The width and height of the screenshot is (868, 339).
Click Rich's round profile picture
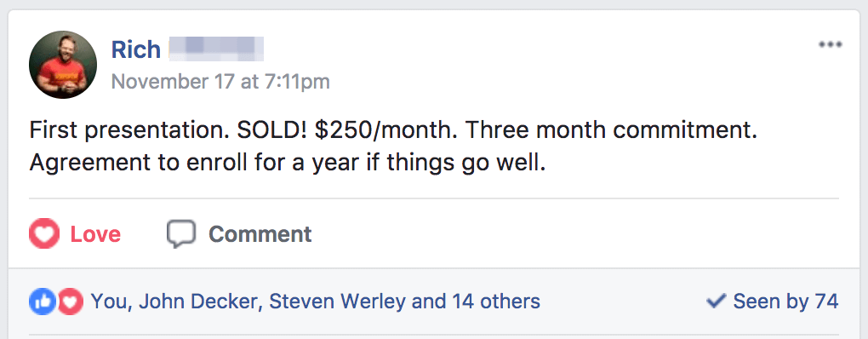(63, 65)
